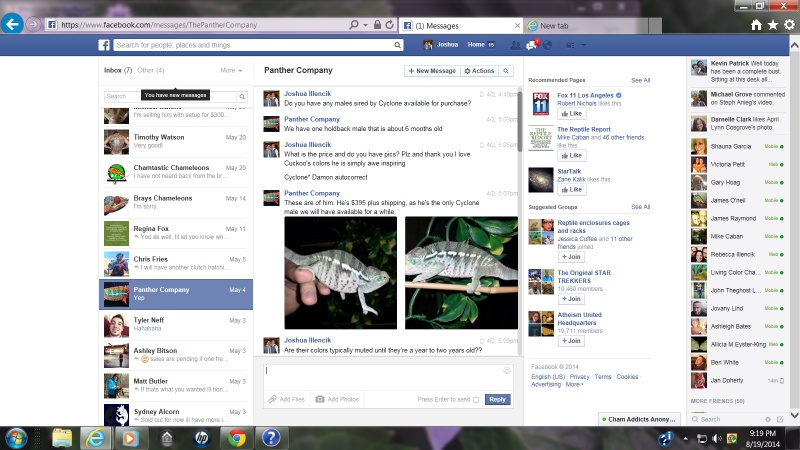Open the More dropdown in inbox header
This screenshot has height=450, width=800.
[x=231, y=70]
